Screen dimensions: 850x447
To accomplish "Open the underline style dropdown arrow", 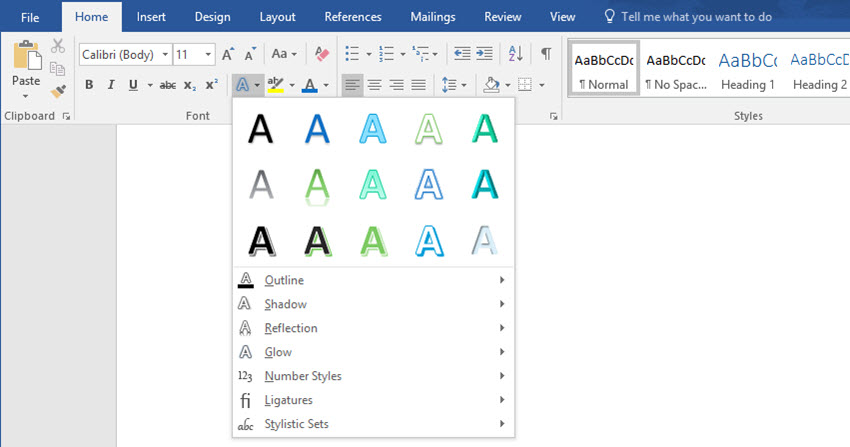I will click(150, 85).
